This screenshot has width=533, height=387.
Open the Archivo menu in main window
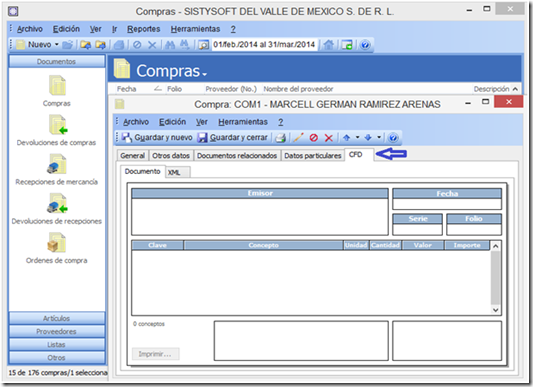pyautogui.click(x=30, y=29)
